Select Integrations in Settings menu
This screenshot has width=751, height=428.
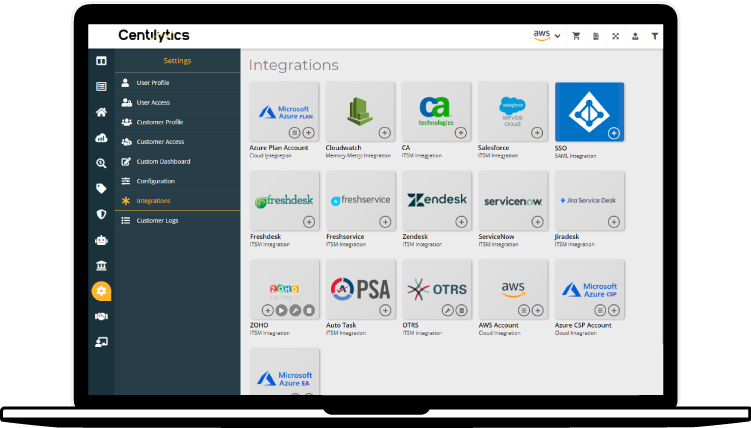177,201
